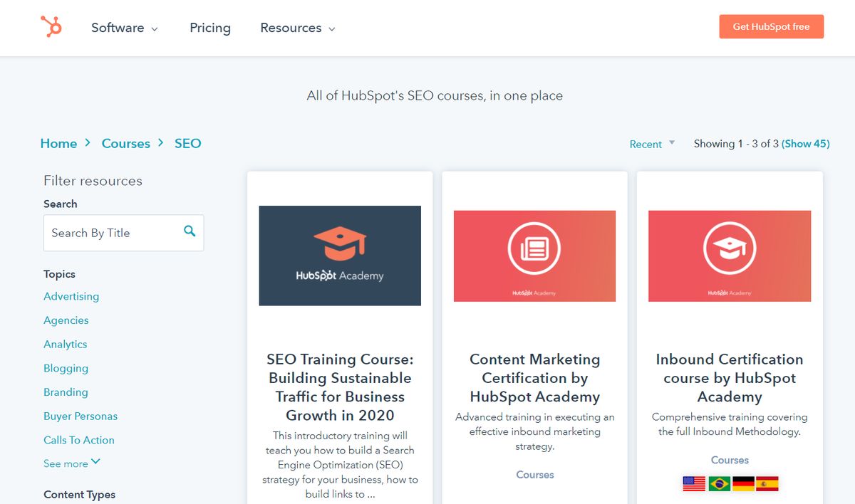Click the Topics heading
This screenshot has width=855, height=504.
pyautogui.click(x=59, y=274)
